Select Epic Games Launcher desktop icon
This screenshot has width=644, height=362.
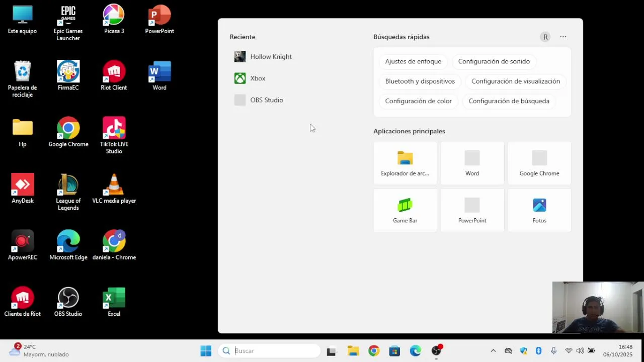(68, 24)
